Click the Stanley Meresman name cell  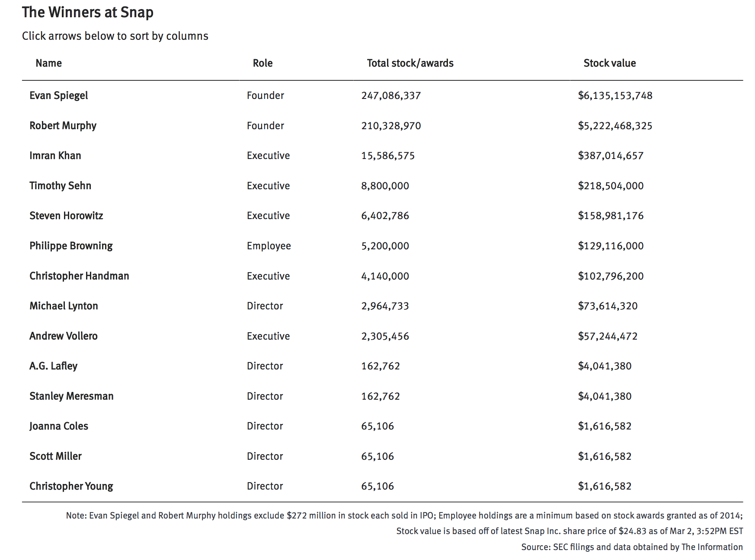(71, 396)
